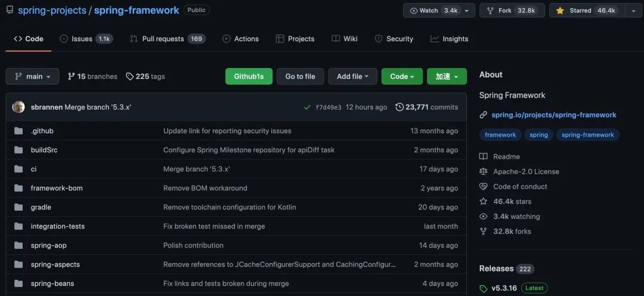644x296 pixels.
Task: Click the git branch icon beside 15 branches
Action: tap(72, 76)
